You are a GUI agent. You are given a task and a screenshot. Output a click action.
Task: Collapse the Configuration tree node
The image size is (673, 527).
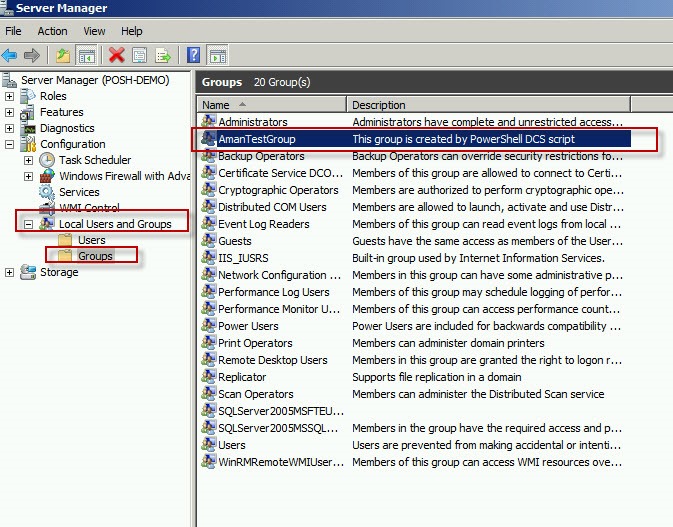pos(10,144)
